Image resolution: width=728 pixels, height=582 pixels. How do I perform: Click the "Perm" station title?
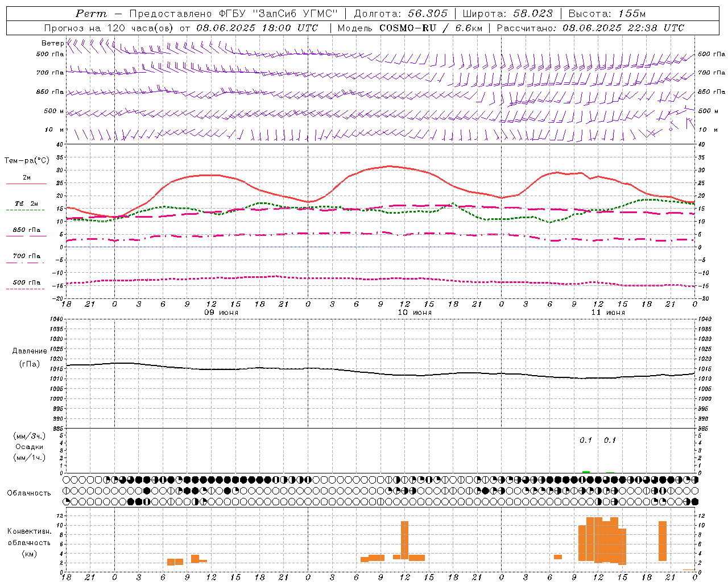[x=91, y=14]
